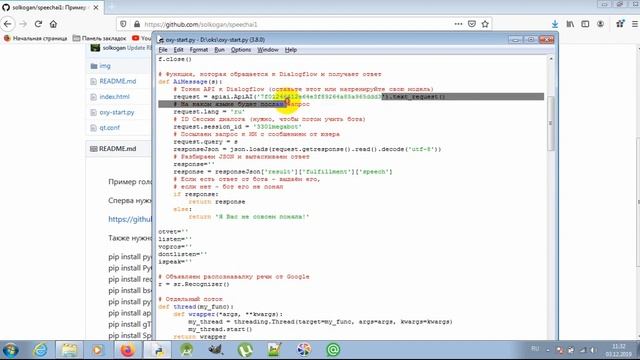The width and height of the screenshot is (640, 360).
Task: Click 'r = sr.Recognizer()' code line
Action: (x=194, y=284)
